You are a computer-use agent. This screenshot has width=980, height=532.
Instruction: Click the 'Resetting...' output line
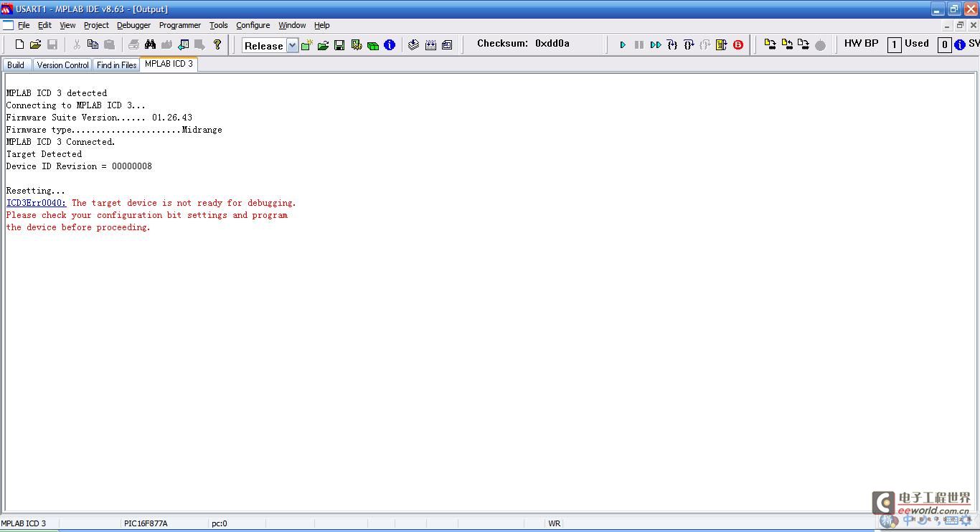[35, 191]
